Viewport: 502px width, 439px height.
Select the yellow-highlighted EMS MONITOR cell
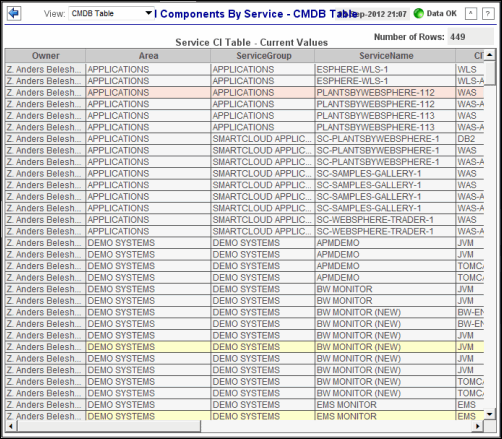(385, 416)
